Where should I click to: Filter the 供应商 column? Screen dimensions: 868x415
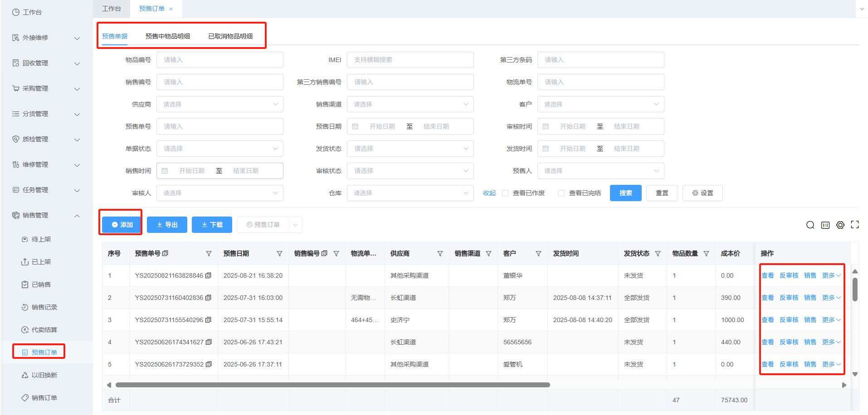440,254
